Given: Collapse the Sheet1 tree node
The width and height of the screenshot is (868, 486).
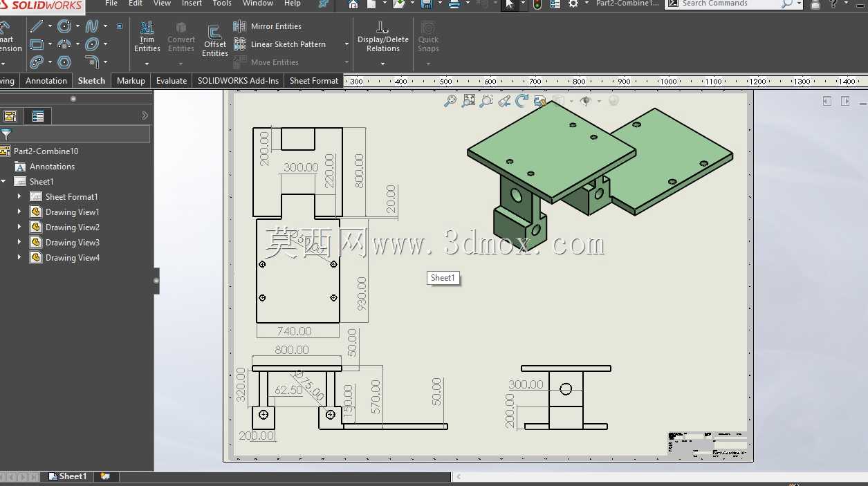Looking at the screenshot, I should tap(3, 182).
